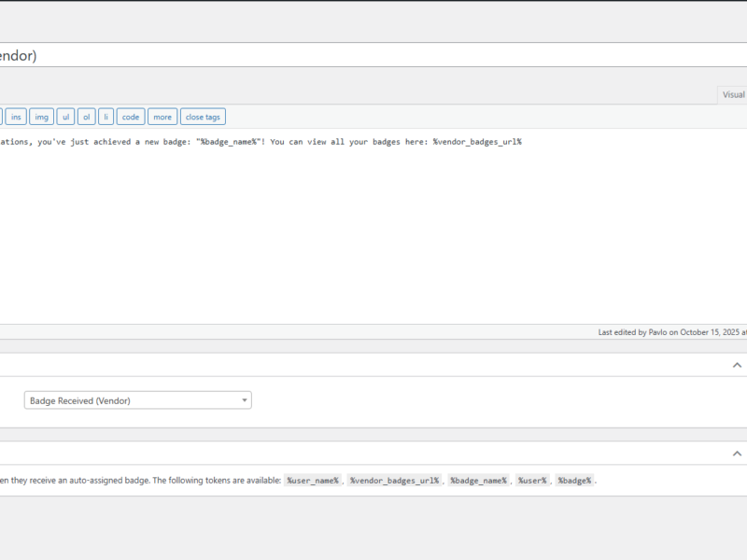Open the Badge Received (Vendor) dropdown
Screen dimensions: 747x560
point(137,400)
